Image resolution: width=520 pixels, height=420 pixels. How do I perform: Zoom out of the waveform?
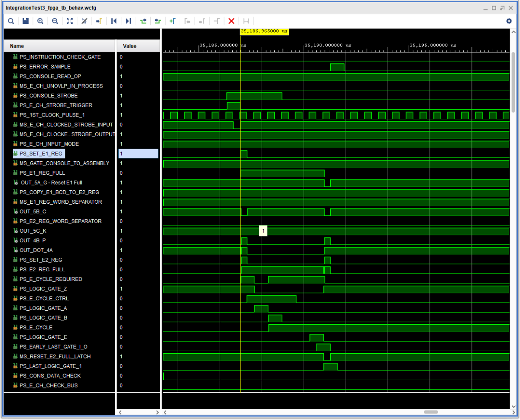55,21
